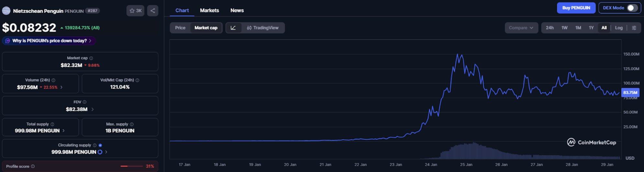The image size is (644, 172).
Task: Select the line chart icon
Action: coord(233,28)
